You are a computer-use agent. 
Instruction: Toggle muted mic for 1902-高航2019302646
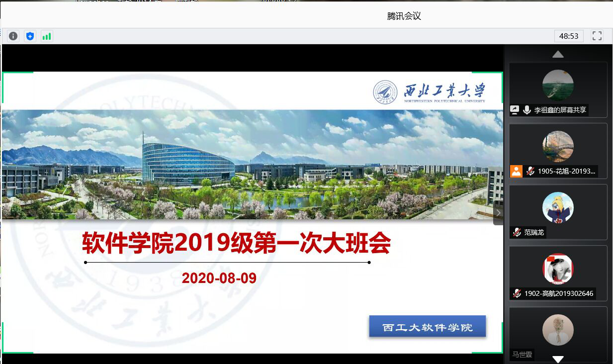click(x=517, y=293)
